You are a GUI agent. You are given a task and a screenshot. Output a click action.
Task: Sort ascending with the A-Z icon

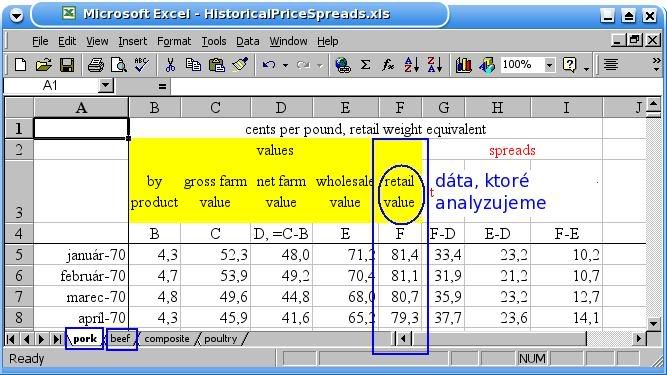click(411, 65)
